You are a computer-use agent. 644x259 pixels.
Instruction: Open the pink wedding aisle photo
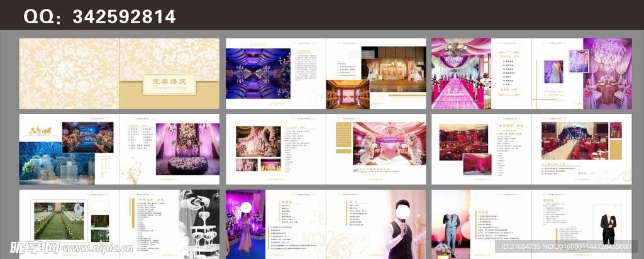coord(460,74)
